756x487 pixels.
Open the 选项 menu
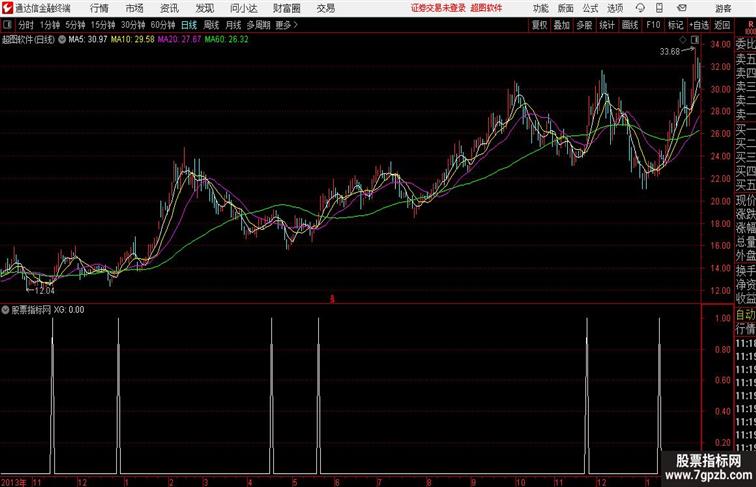pos(615,9)
